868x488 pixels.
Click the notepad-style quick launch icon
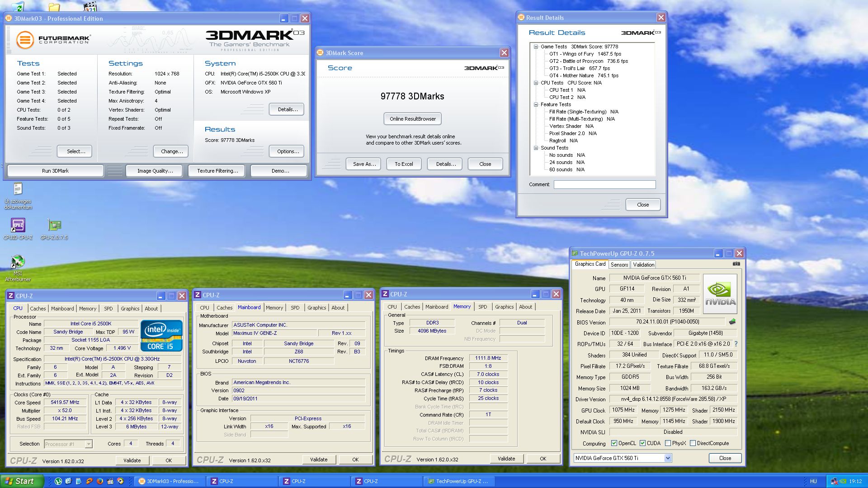[79, 481]
